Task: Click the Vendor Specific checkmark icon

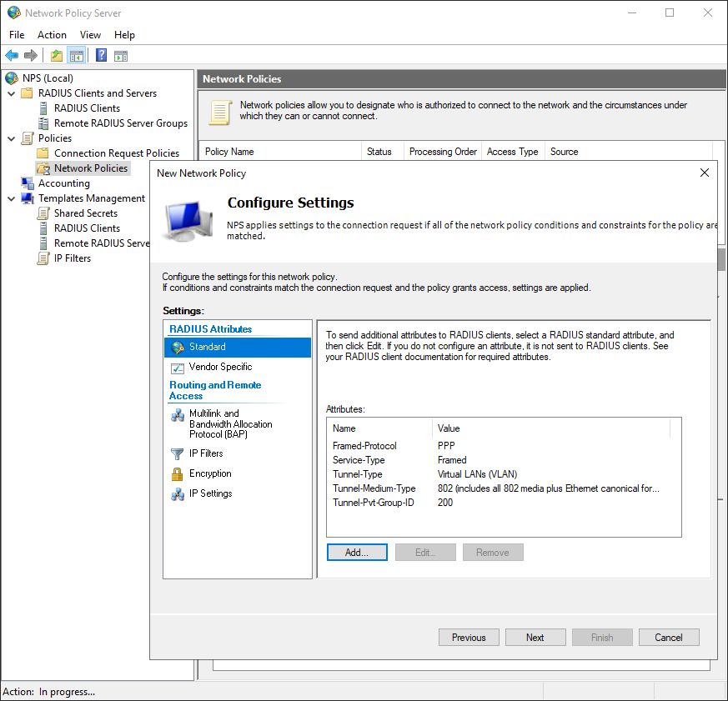Action: click(x=178, y=368)
